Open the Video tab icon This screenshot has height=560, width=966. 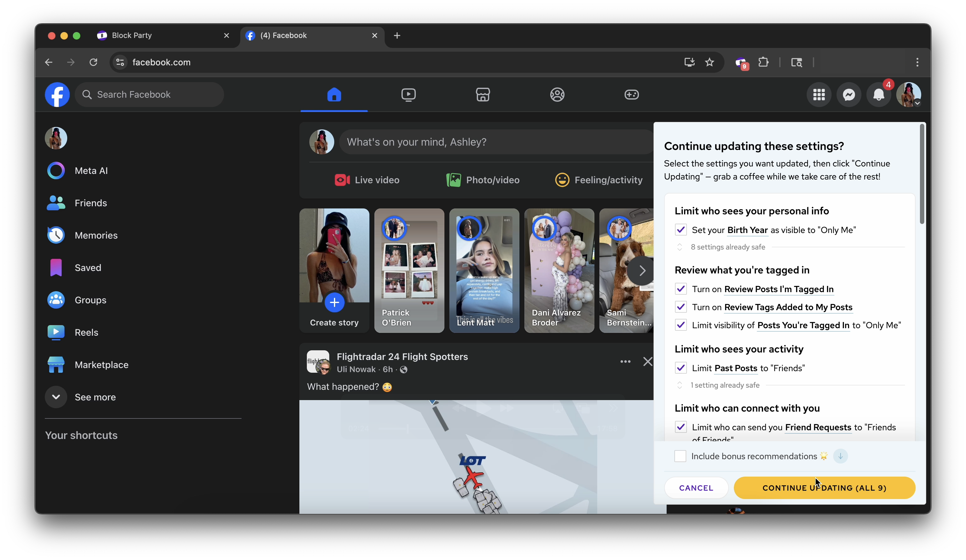tap(408, 94)
